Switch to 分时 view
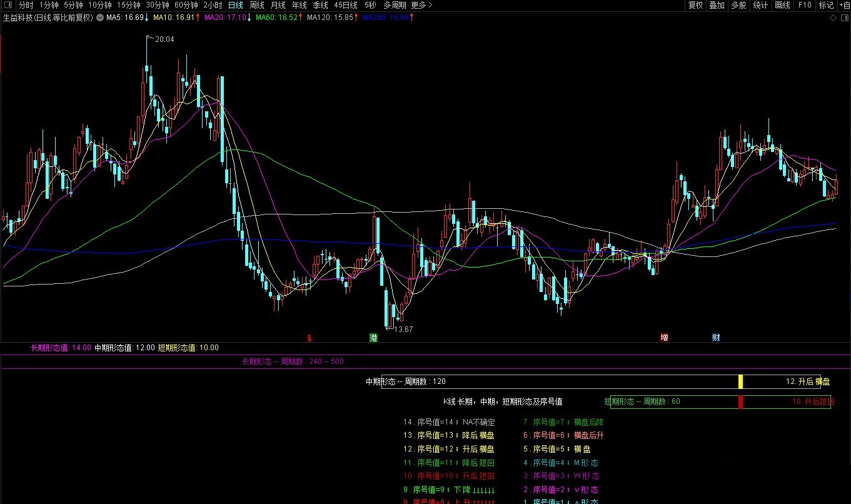Image resolution: width=851 pixels, height=504 pixels. point(26,5)
